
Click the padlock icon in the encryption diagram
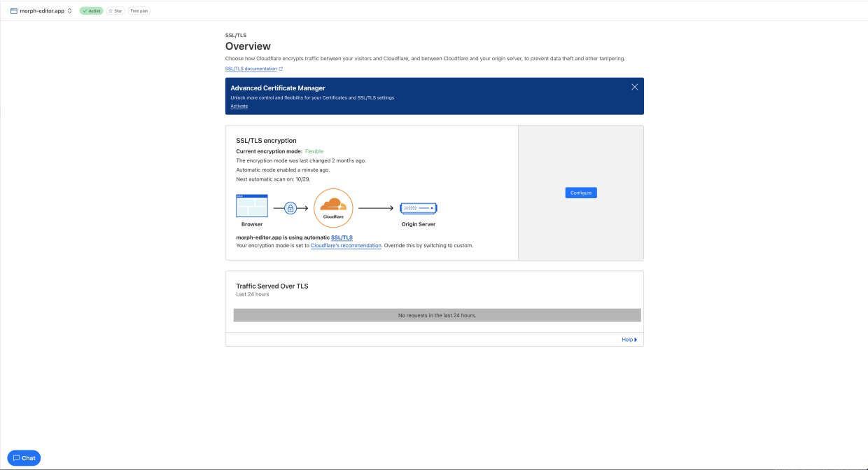tap(290, 208)
